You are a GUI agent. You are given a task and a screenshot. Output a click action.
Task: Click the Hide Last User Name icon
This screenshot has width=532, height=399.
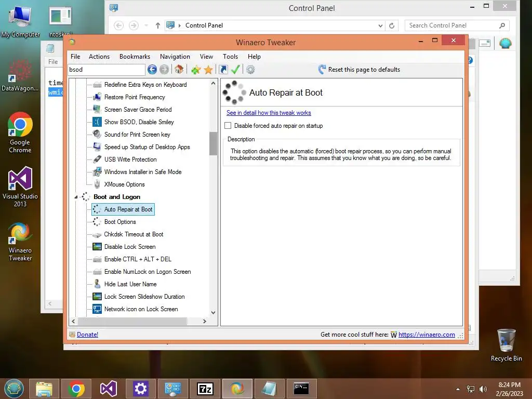click(97, 284)
